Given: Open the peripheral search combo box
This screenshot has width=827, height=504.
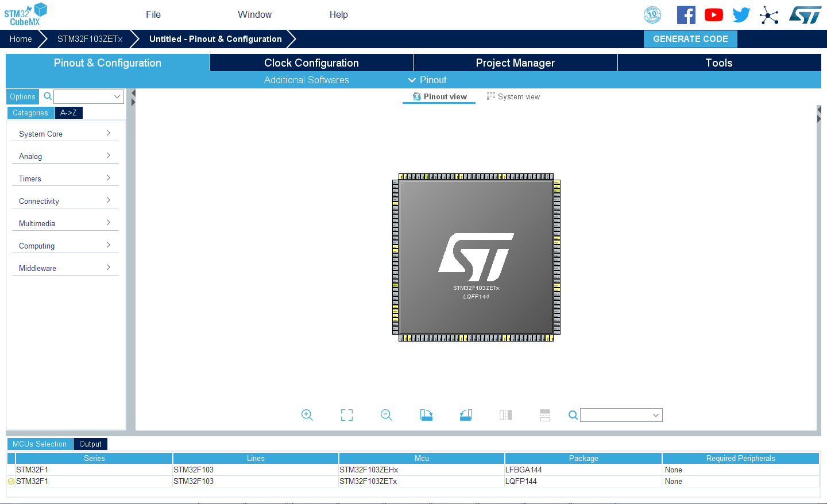Looking at the screenshot, I should [x=89, y=96].
